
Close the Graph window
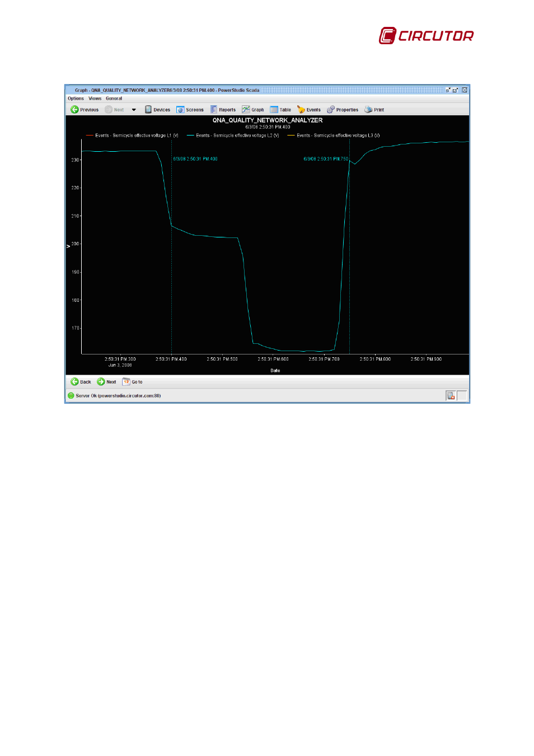(x=465, y=90)
